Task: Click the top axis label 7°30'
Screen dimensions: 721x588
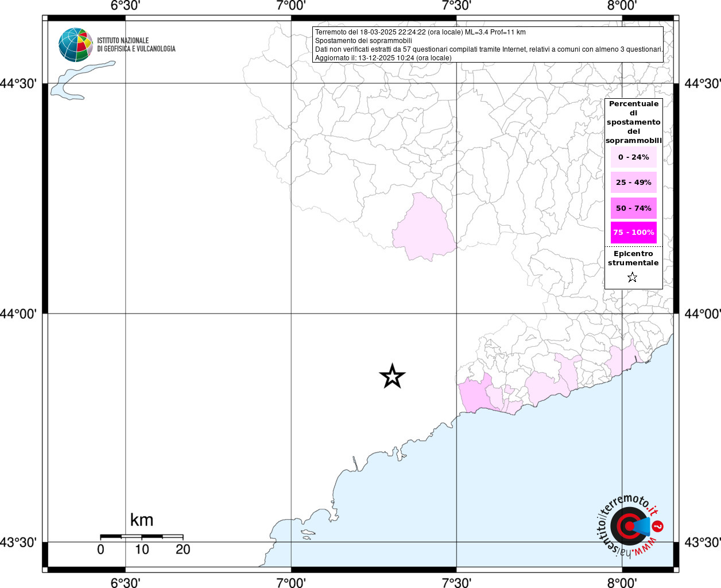Action: [x=456, y=6]
